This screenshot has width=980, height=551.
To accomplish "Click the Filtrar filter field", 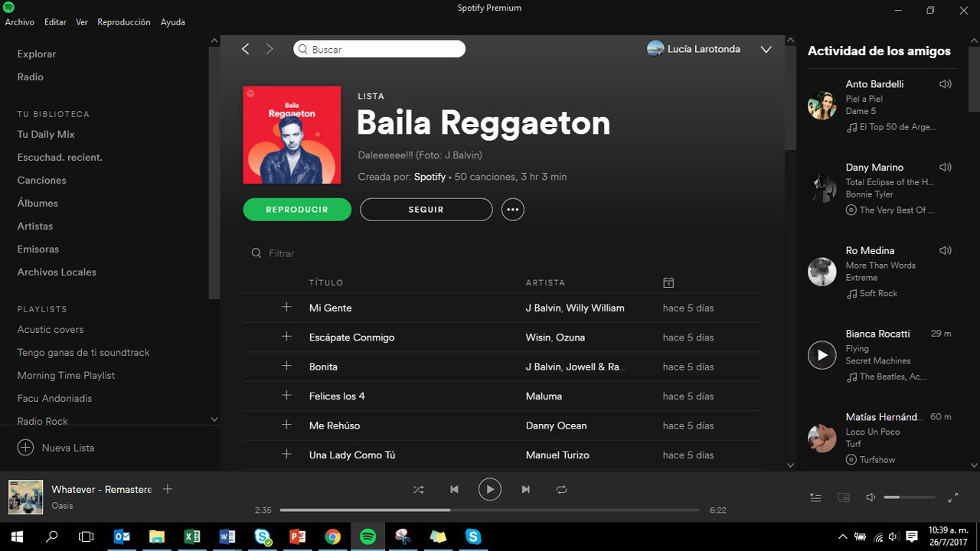I will [x=282, y=253].
